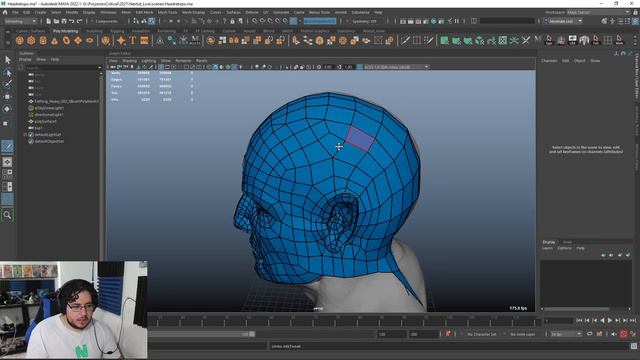Create a polygon sphere from the Poly Modeling shelf
This screenshot has height=360, width=640.
20,40
